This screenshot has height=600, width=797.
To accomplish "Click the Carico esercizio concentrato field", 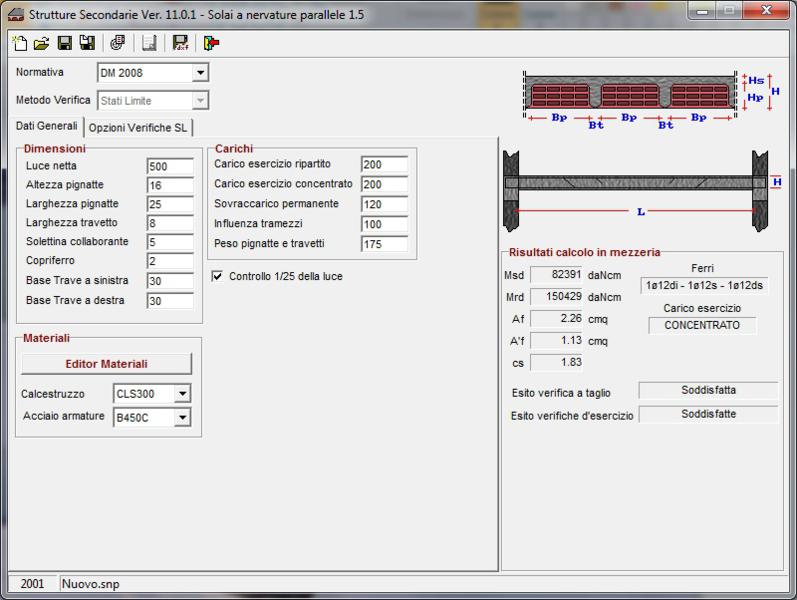I will click(x=384, y=184).
